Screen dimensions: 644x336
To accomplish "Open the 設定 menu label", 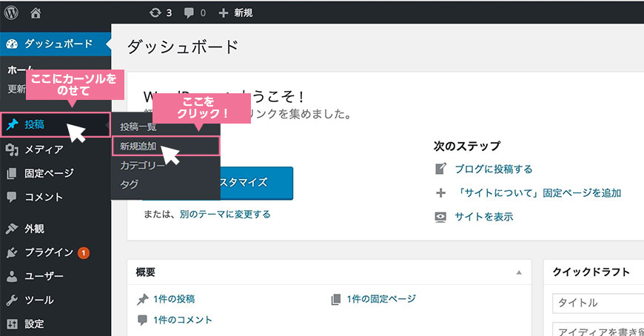I will pyautogui.click(x=34, y=324).
